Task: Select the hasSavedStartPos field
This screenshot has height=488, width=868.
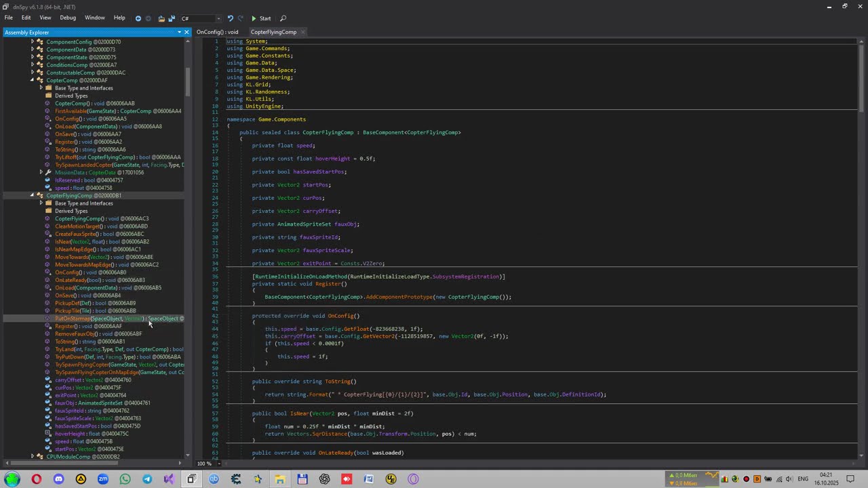Action: pos(98,426)
